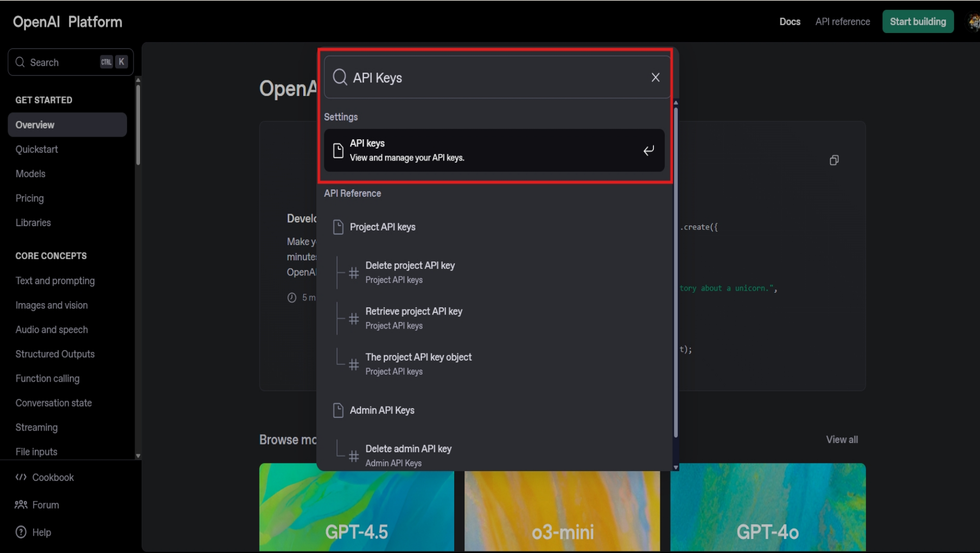
Task: Click the K shortcut key badge in search box
Action: 122,62
